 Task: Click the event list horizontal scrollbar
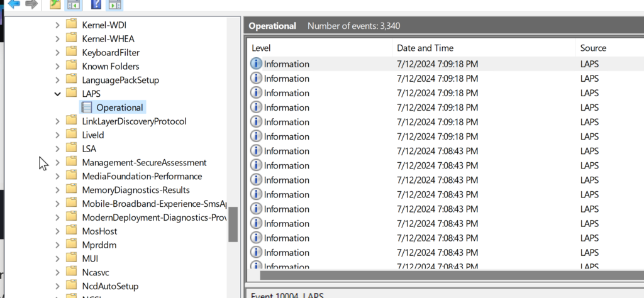tap(440, 274)
